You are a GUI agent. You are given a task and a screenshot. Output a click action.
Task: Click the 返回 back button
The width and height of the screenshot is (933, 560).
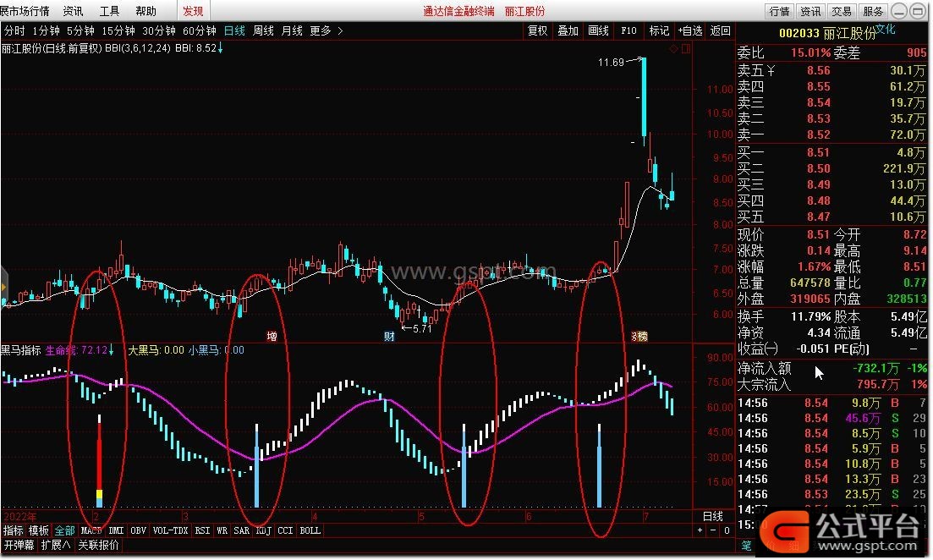point(721,30)
